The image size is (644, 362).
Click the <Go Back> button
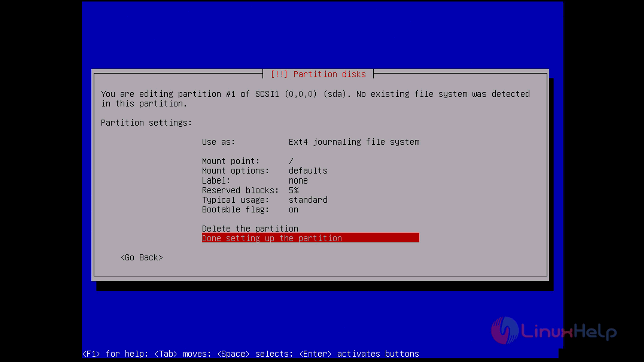(x=142, y=257)
